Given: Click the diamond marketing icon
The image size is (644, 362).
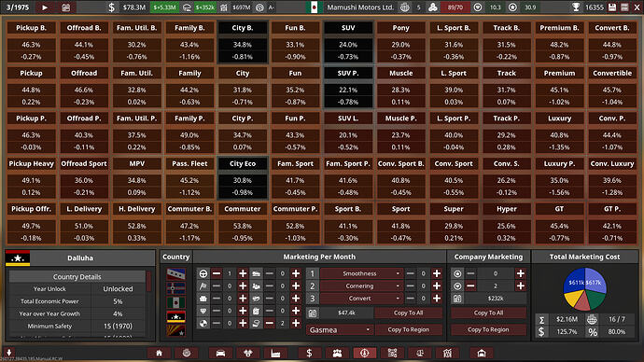Looking at the screenshot, I should coord(203,311).
